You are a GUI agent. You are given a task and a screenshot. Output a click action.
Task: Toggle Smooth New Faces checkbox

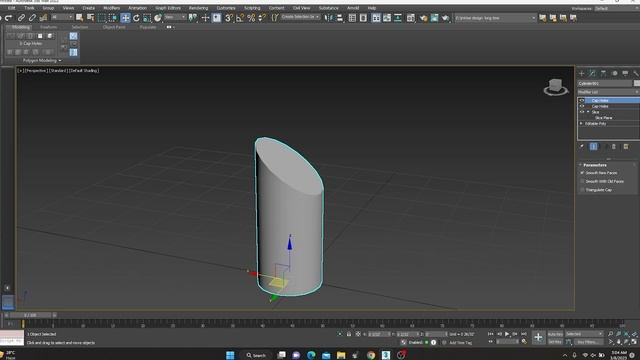pyautogui.click(x=582, y=173)
